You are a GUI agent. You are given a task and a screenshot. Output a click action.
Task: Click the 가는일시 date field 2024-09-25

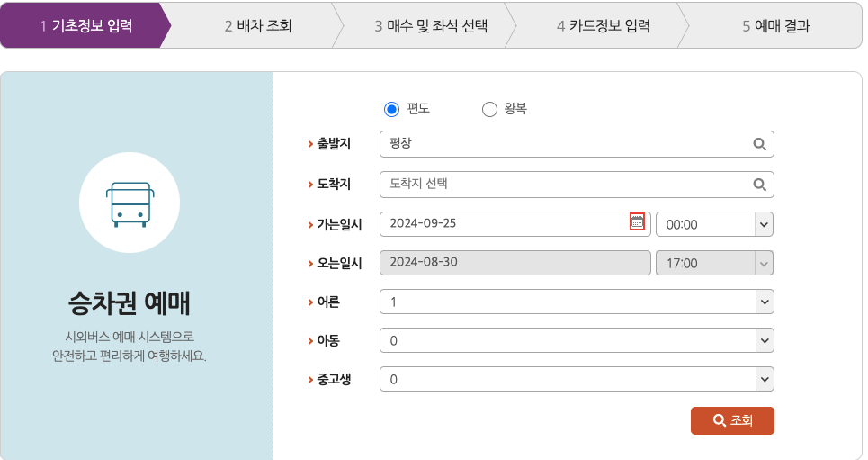515,224
